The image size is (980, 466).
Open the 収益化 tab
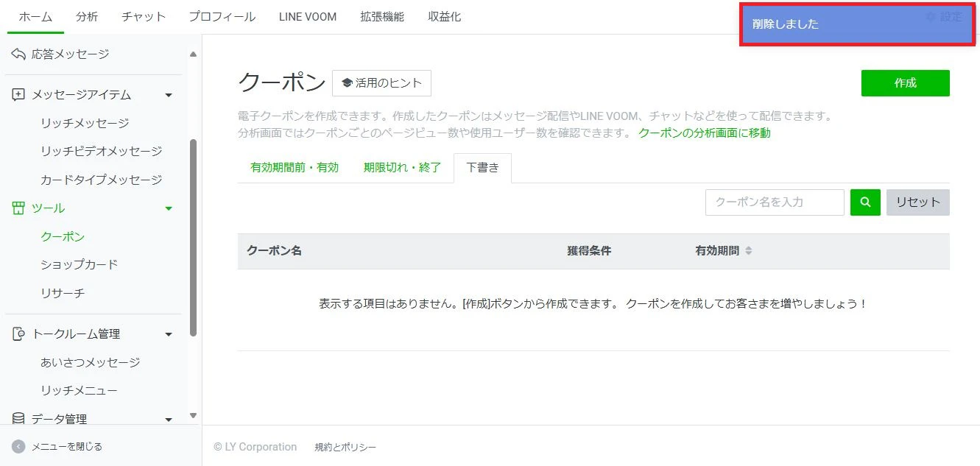445,16
